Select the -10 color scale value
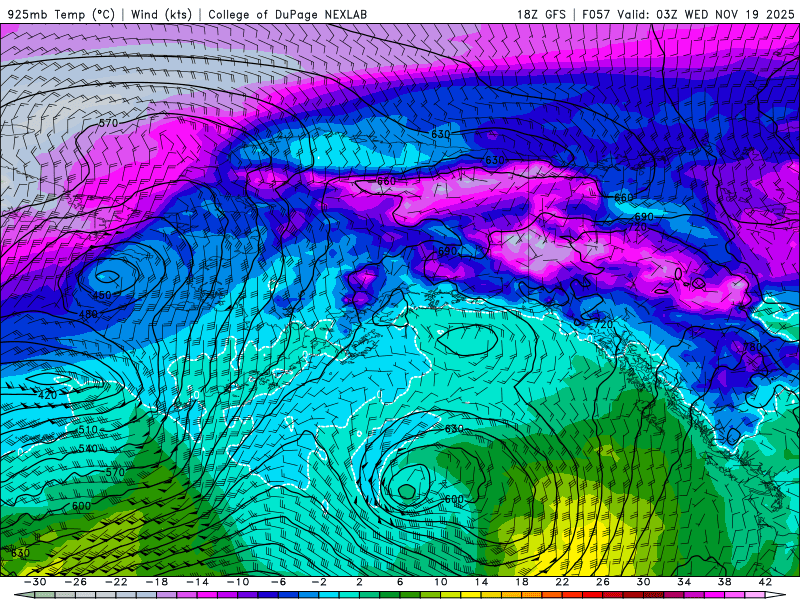 238,582
